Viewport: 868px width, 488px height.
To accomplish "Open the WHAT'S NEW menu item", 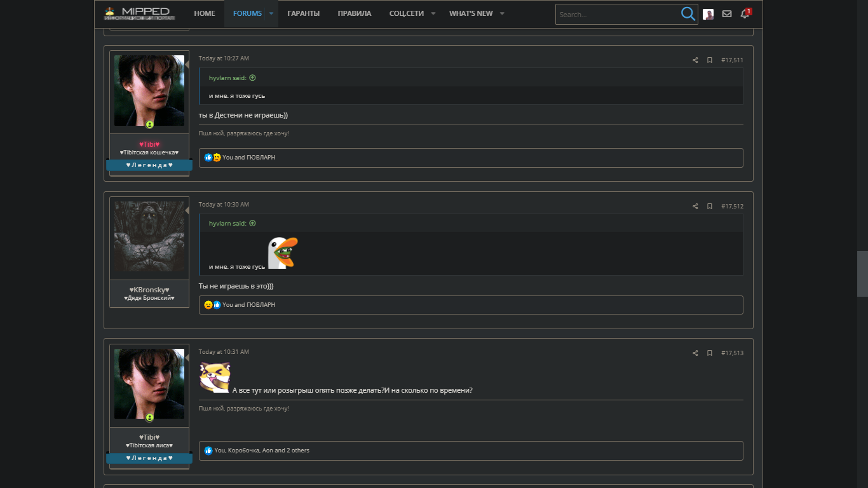I will point(471,13).
